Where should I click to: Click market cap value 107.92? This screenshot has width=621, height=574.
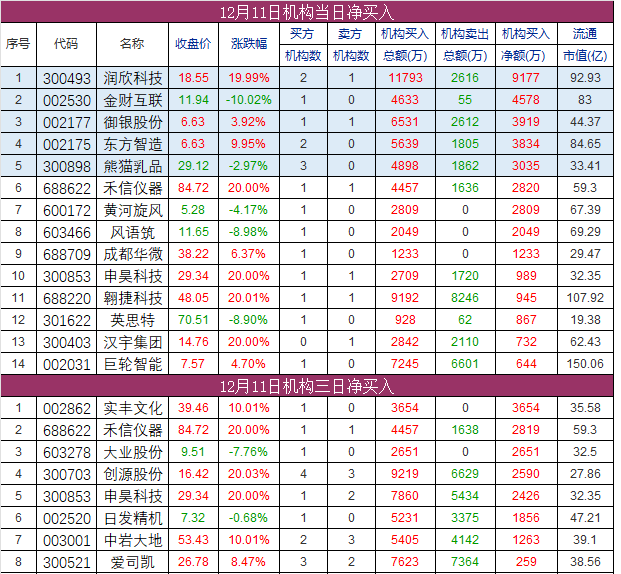tap(585, 298)
